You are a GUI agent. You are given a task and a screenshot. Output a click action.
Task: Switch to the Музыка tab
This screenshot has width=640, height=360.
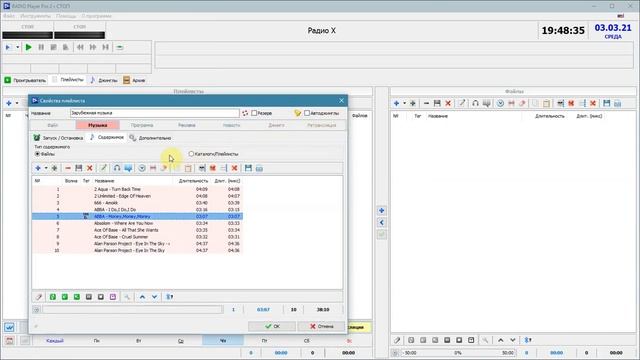pyautogui.click(x=98, y=125)
